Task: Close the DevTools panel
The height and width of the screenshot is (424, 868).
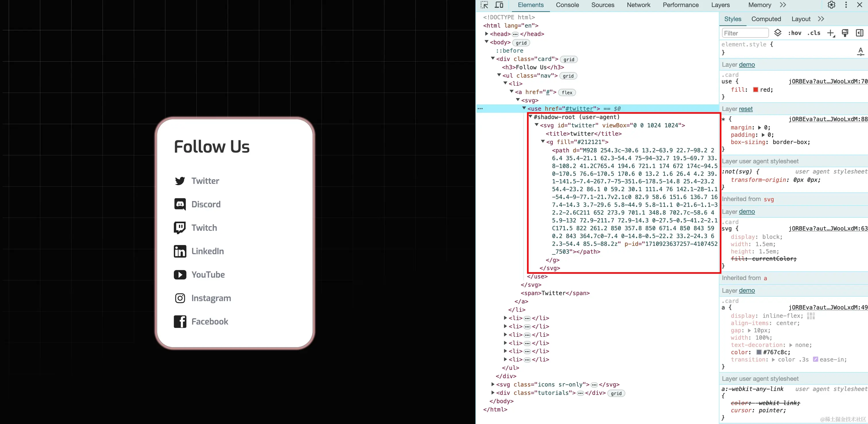Action: click(x=860, y=5)
